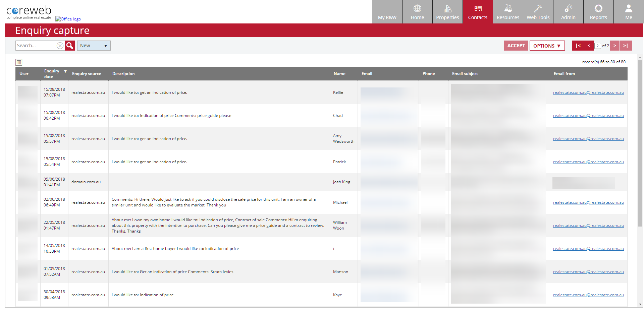Click into the Search text field
644x314 pixels.
tap(36, 46)
